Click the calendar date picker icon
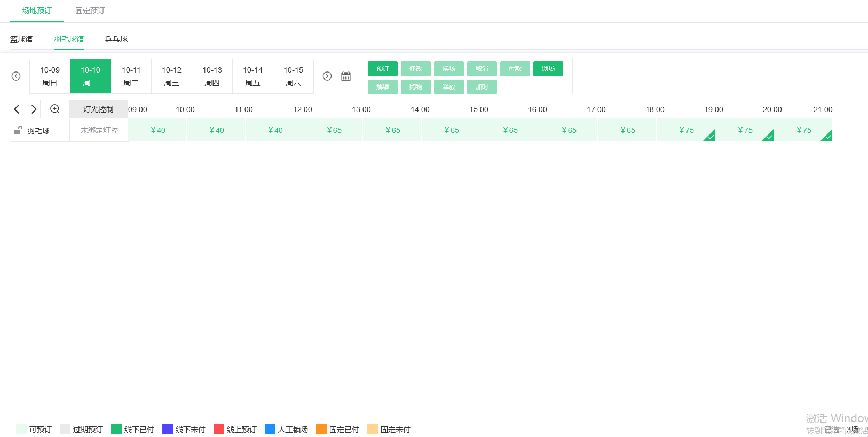 346,76
